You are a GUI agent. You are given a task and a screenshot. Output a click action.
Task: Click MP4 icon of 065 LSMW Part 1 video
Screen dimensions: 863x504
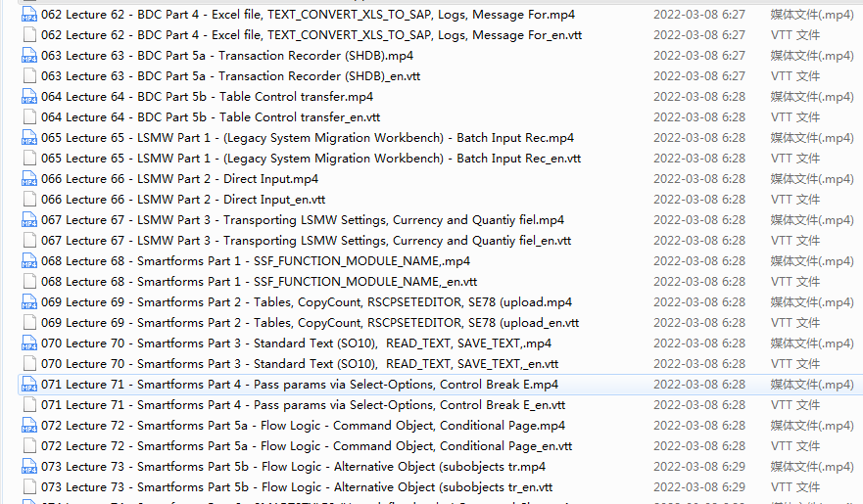tap(29, 138)
